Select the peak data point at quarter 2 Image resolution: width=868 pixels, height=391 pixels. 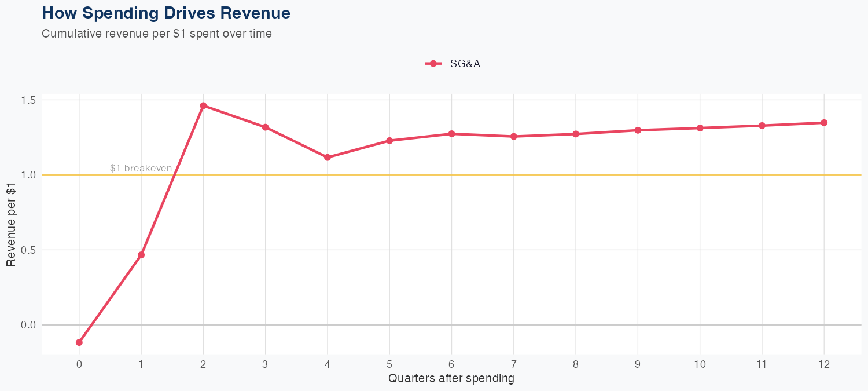point(203,105)
